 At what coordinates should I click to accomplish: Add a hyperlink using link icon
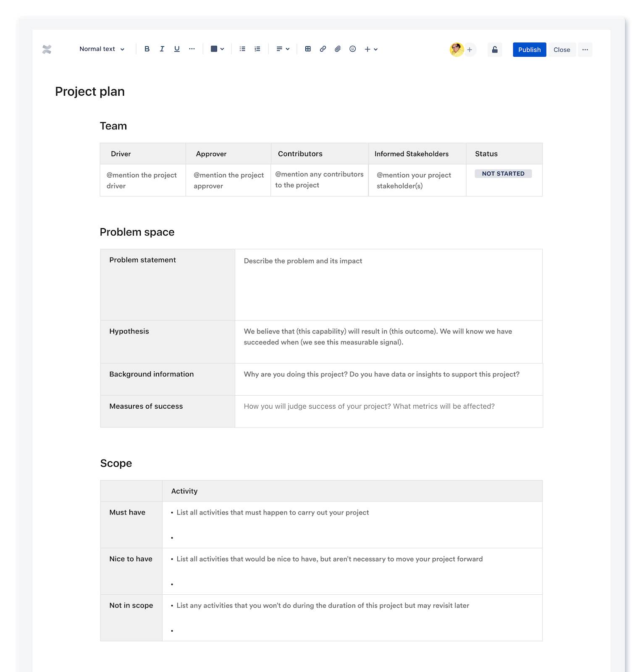tap(323, 49)
